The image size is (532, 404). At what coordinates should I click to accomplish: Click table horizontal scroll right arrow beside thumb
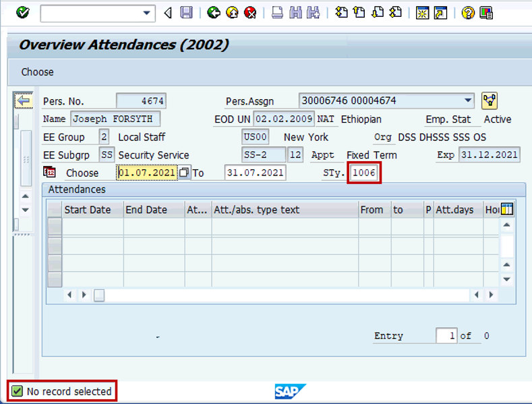point(84,295)
